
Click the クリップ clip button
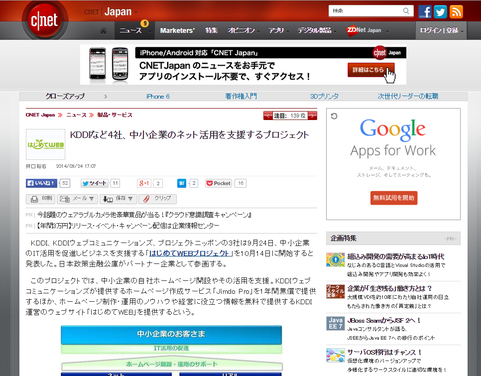point(157,199)
